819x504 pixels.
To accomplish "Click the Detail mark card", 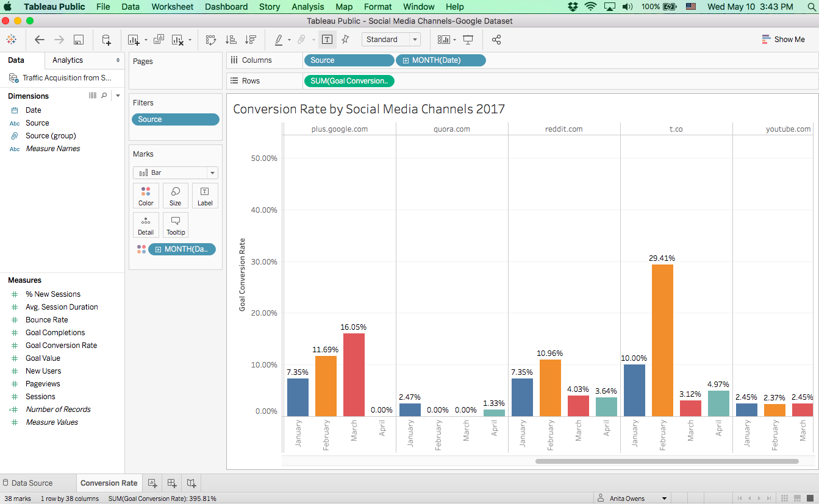I will [x=146, y=225].
